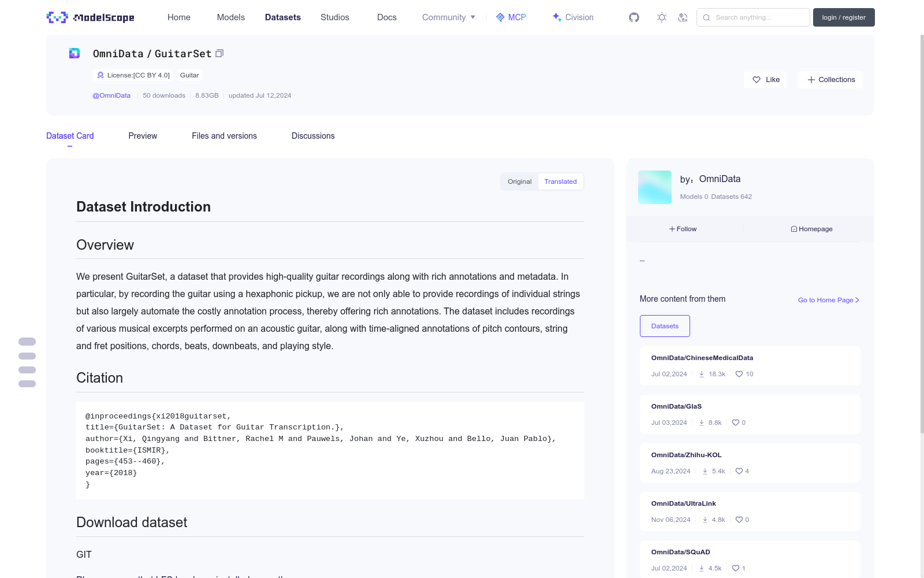924x578 pixels.
Task: Select the Preview tab
Action: click(x=143, y=136)
